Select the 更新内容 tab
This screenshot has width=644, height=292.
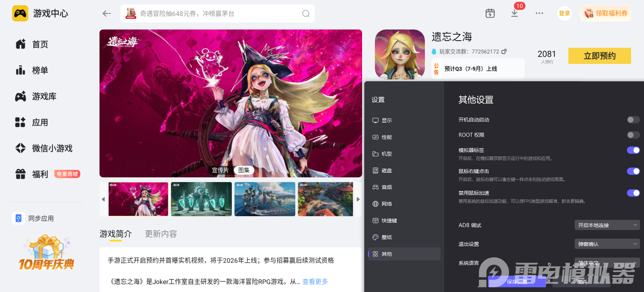(x=161, y=234)
